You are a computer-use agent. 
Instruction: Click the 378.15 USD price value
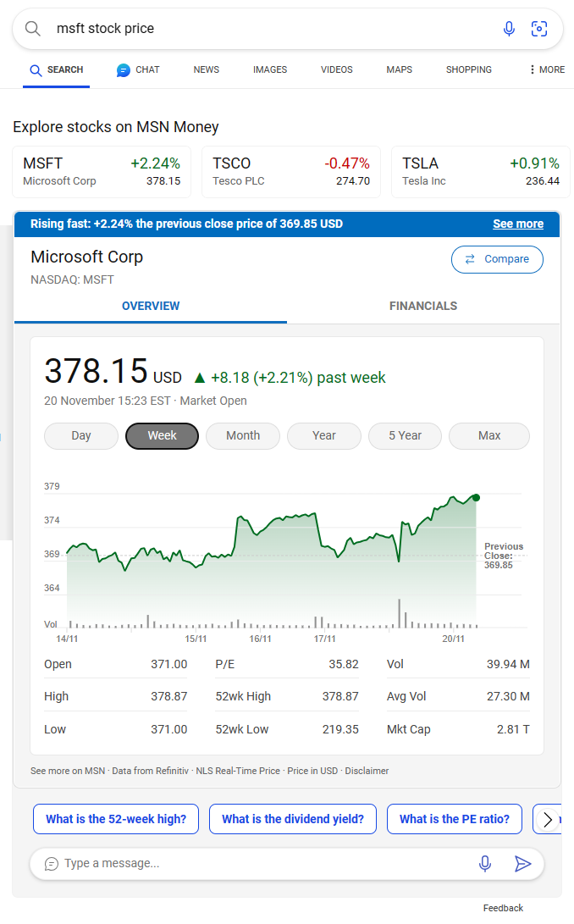click(x=113, y=371)
